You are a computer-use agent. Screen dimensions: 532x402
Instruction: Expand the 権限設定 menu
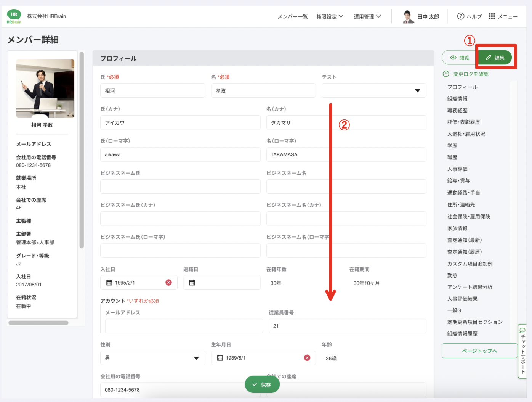pyautogui.click(x=330, y=16)
